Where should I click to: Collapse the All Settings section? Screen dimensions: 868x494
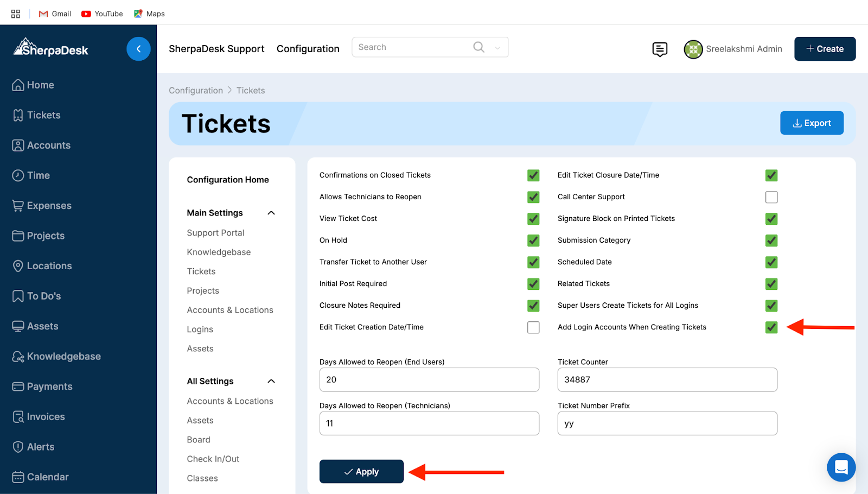point(271,381)
